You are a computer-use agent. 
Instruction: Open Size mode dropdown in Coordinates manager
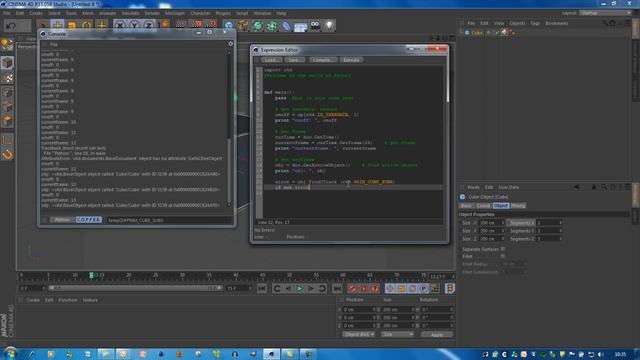pyautogui.click(x=397, y=335)
